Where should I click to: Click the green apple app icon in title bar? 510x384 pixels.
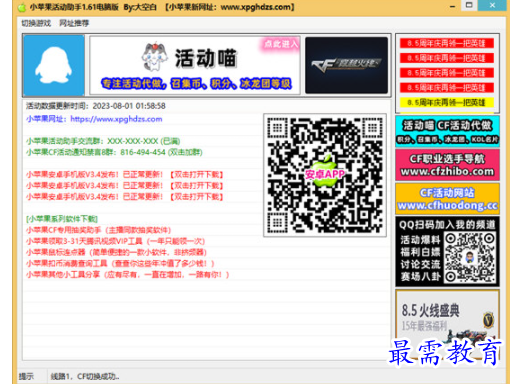click(22, 7)
